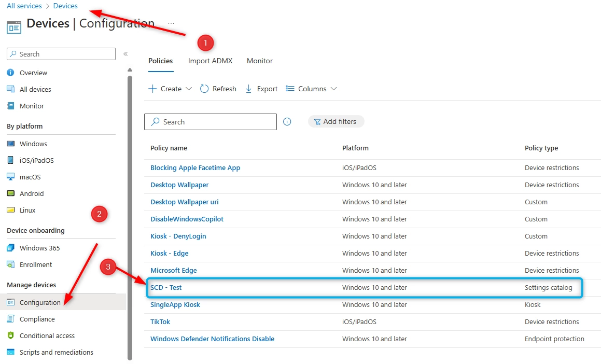Open the more options ellipsis by title
Viewport: 601px width, 364px height.
(171, 23)
